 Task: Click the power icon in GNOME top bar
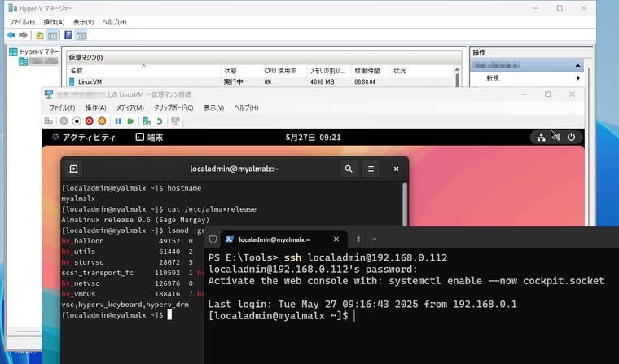[571, 137]
